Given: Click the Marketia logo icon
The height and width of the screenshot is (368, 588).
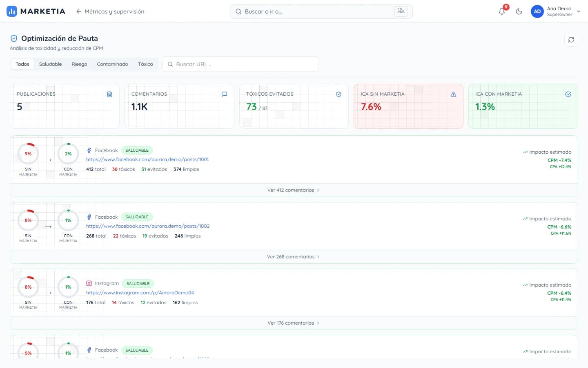Looking at the screenshot, I should coord(12,11).
